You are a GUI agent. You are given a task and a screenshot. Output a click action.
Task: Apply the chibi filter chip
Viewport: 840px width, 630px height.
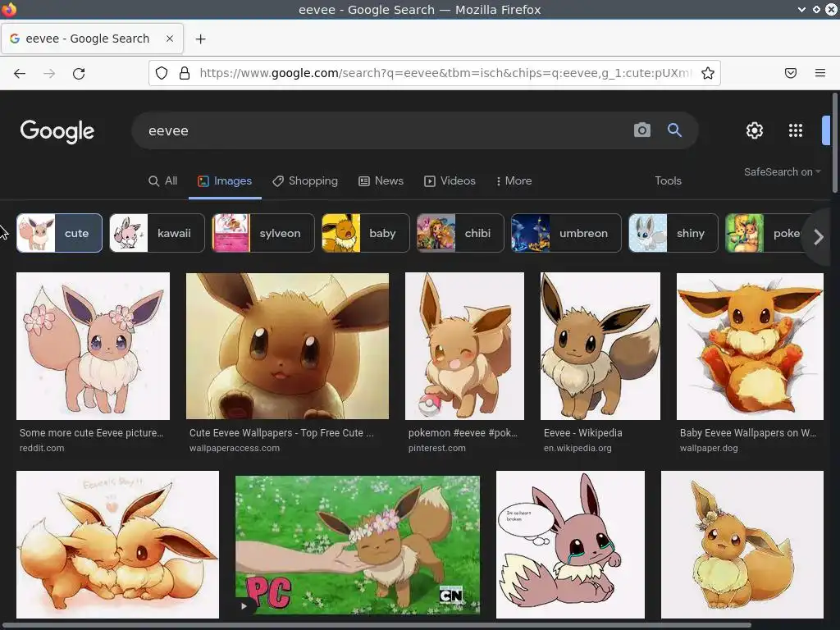[x=460, y=233]
